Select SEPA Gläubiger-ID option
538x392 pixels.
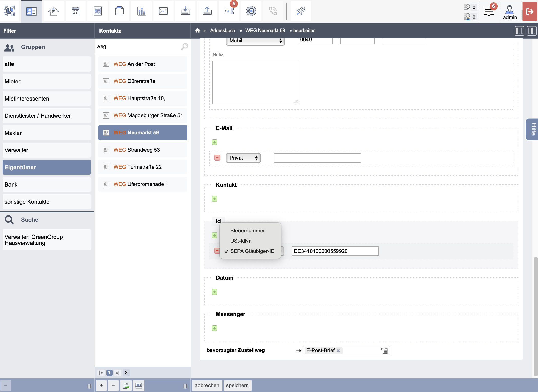click(252, 251)
